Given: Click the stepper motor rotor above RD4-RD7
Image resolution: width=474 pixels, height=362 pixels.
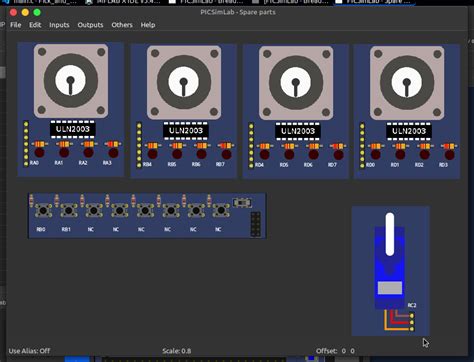Looking at the screenshot, I should (296, 83).
